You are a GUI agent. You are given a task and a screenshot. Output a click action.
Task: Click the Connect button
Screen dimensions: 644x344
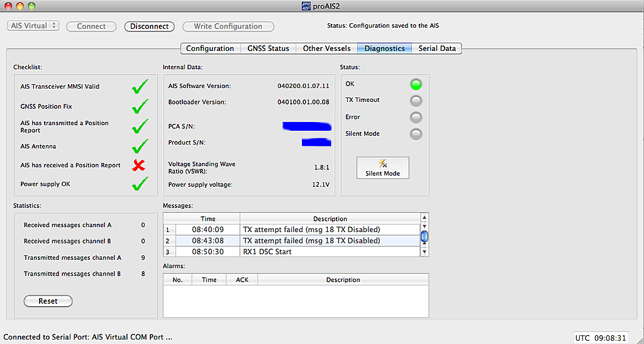[91, 26]
